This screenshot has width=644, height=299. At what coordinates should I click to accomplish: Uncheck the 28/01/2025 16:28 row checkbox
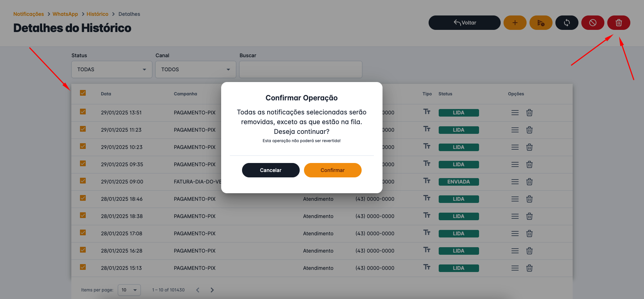[83, 250]
